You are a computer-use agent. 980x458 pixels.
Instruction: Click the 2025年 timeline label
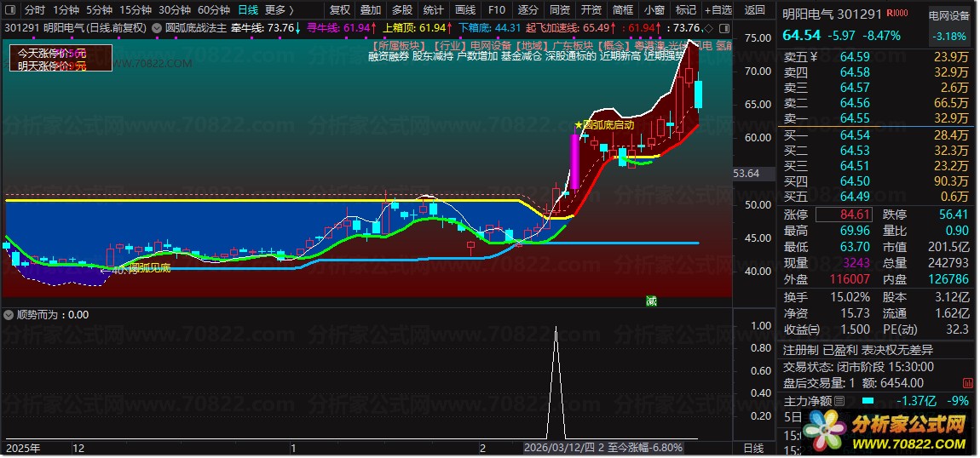(x=23, y=448)
